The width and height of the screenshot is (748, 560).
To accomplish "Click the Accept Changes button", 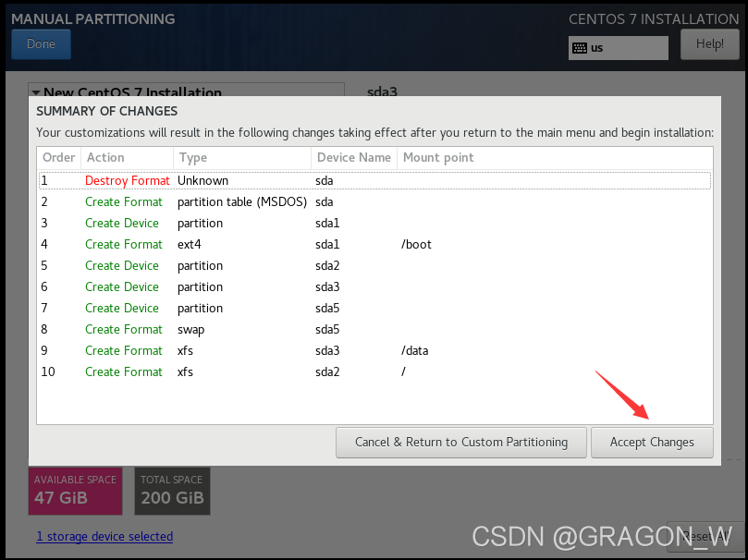I will (652, 443).
